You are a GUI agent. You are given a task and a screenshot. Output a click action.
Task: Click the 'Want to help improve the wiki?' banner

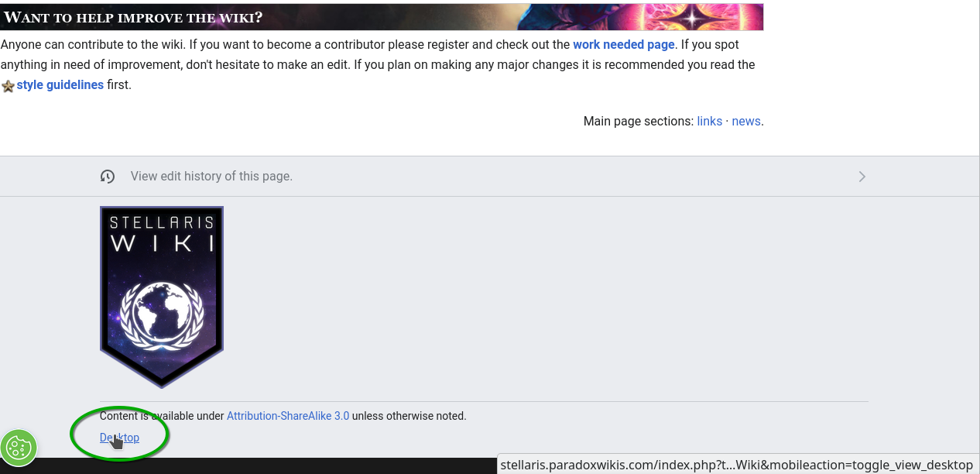point(382,17)
